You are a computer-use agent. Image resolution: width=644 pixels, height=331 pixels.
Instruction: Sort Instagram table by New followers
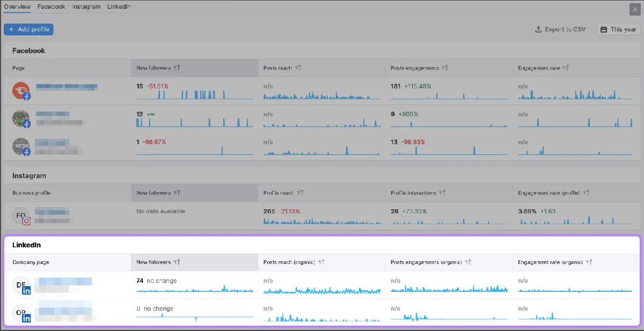(178, 193)
